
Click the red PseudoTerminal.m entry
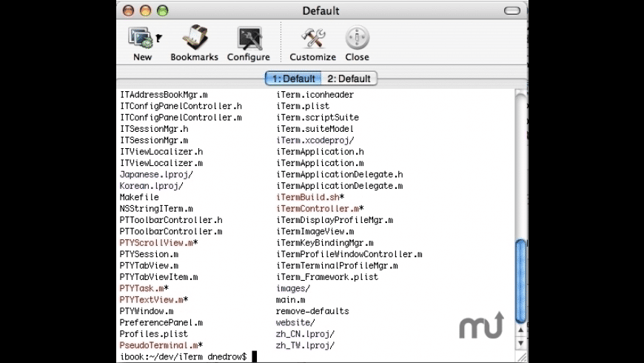[159, 346]
